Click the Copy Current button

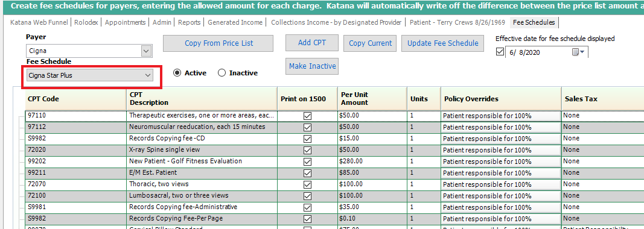pos(371,43)
